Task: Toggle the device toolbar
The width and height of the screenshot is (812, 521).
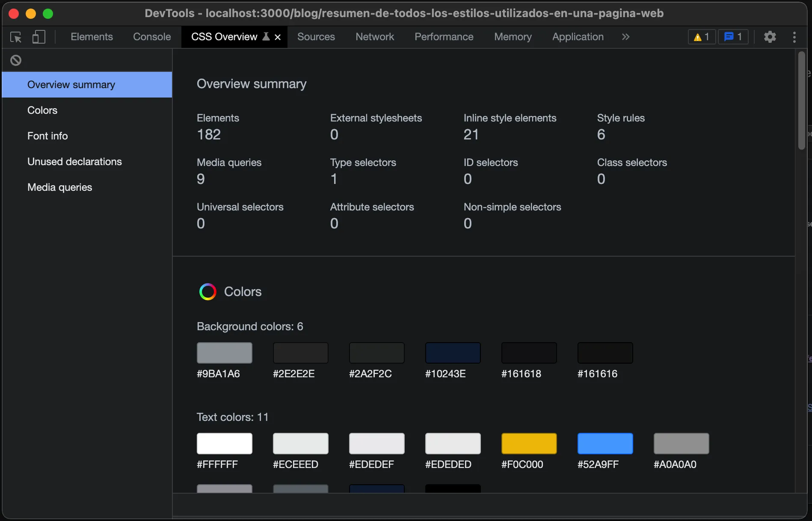Action: coord(39,37)
